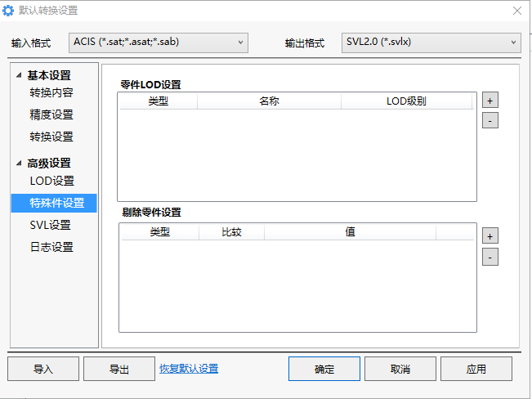The image size is (532, 399).
Task: Go to SVL设置 page
Action: [x=50, y=225]
